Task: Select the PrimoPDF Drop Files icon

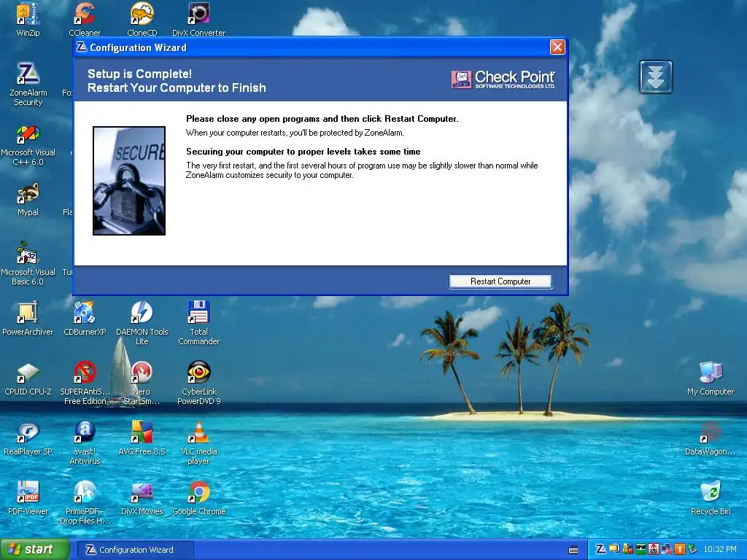Action: [x=85, y=503]
